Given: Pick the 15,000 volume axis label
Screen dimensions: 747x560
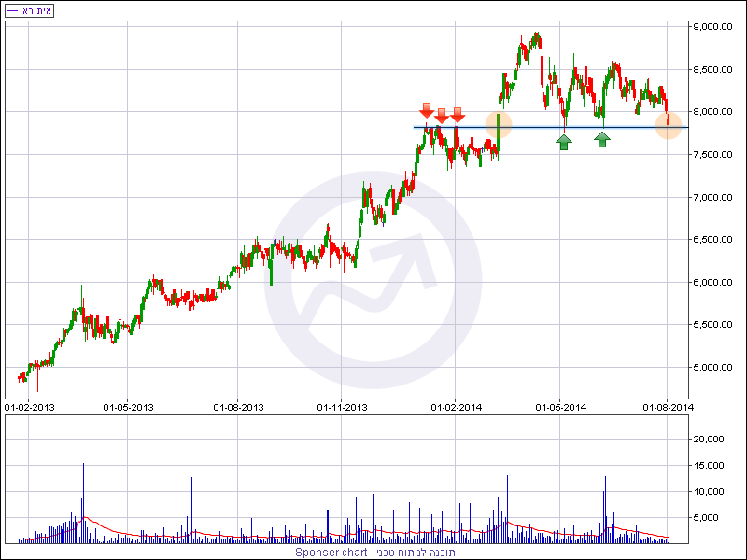Looking at the screenshot, I should point(709,466).
